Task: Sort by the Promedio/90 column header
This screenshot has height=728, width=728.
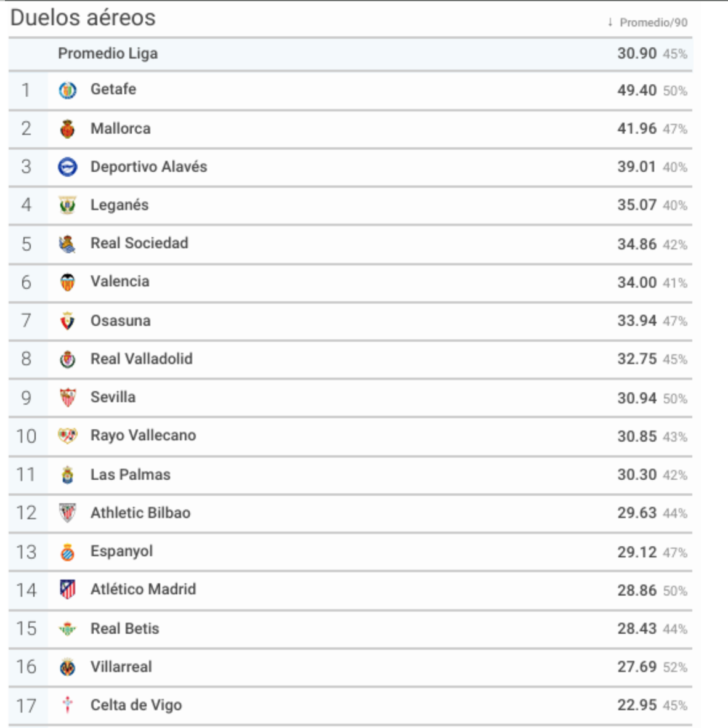Action: [x=653, y=22]
